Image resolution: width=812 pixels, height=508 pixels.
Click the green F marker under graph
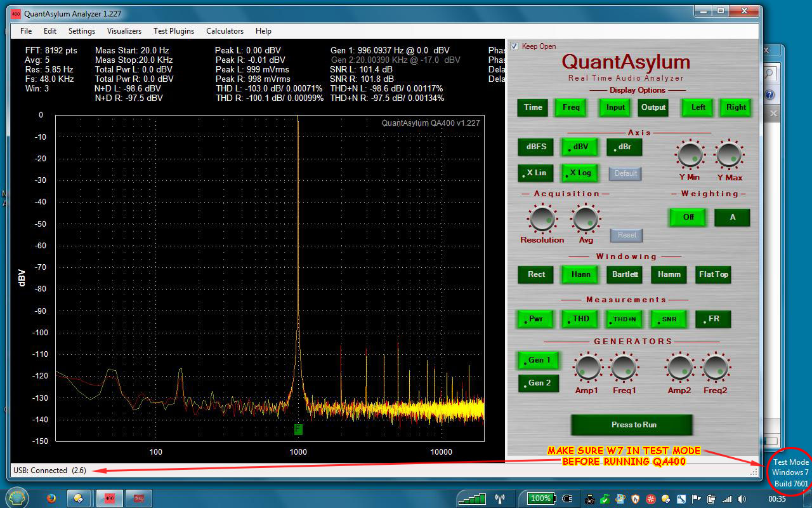pos(298,429)
